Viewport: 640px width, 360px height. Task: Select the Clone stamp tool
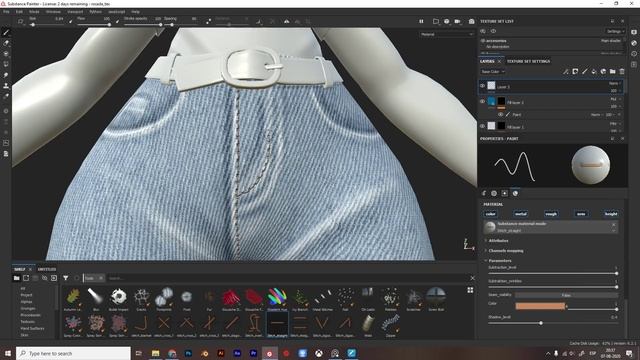point(6,86)
